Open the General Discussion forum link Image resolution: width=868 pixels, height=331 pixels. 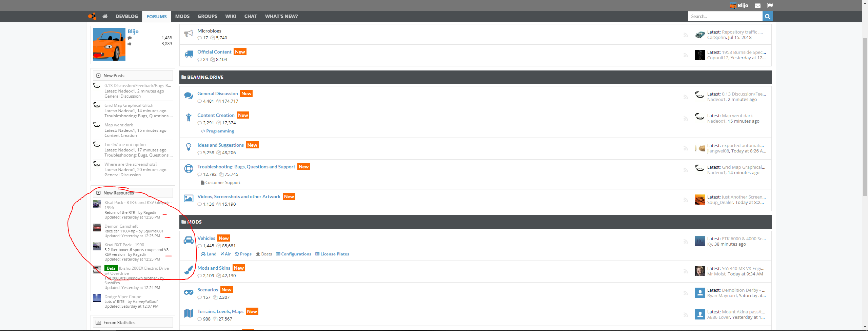pos(218,94)
